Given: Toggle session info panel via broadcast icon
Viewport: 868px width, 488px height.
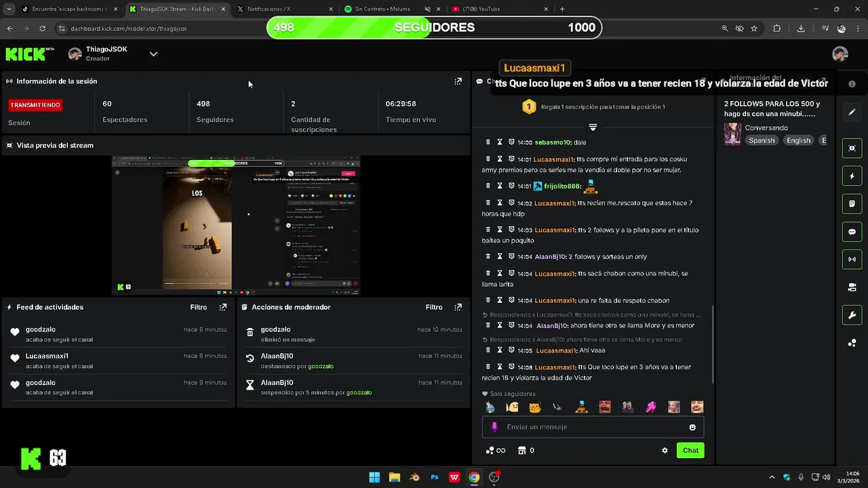Looking at the screenshot, I should [x=852, y=259].
